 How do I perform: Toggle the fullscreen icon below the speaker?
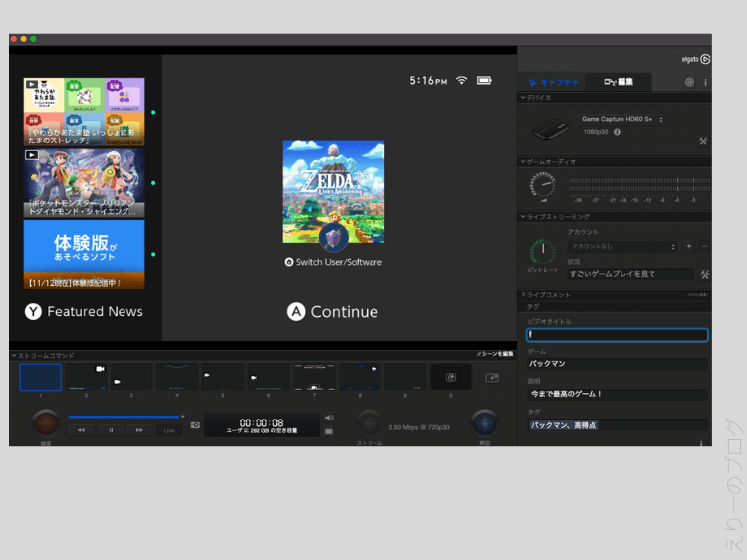329,431
